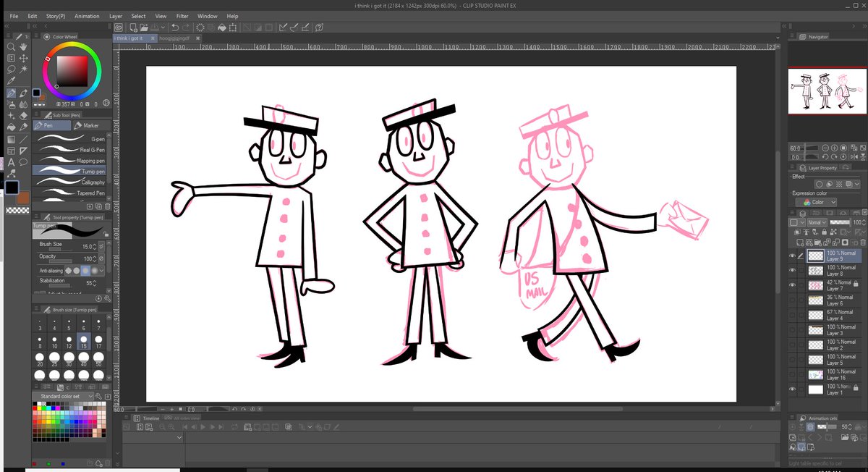Click the Fill icon in command bar
Screen dimensions: 868x472
click(224, 27)
